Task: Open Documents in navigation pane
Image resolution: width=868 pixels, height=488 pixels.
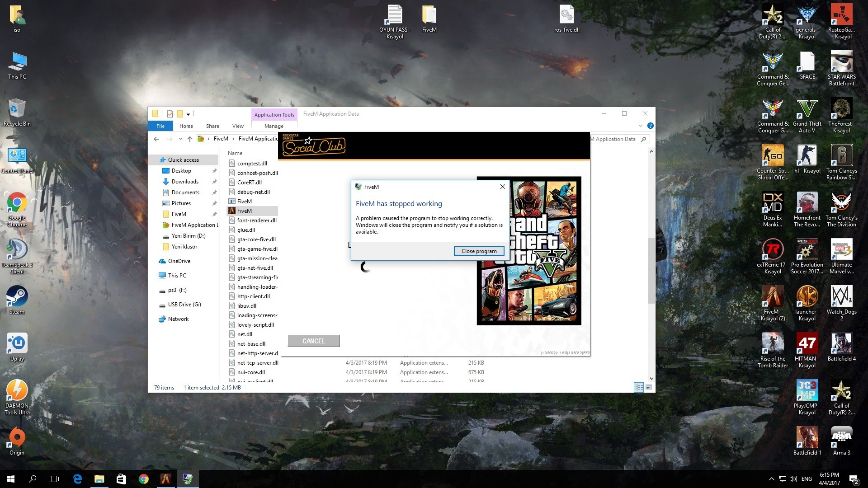Action: tap(185, 192)
